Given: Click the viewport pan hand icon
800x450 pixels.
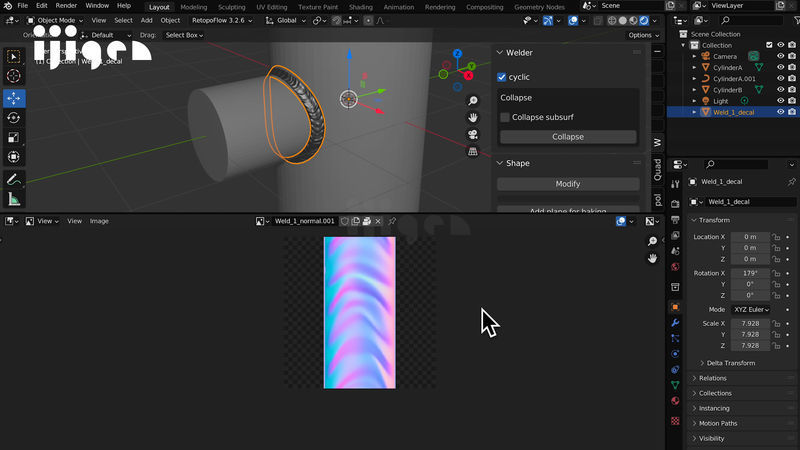Looking at the screenshot, I should [473, 118].
